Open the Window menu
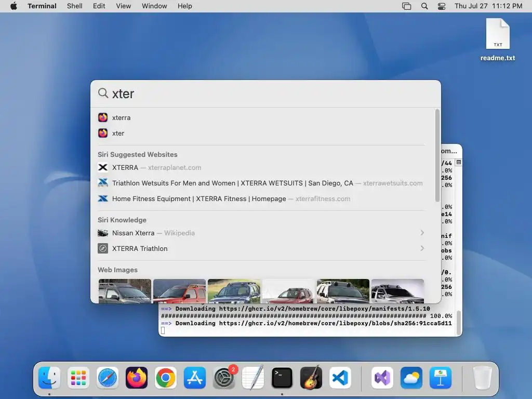The width and height of the screenshot is (532, 399). [x=154, y=6]
